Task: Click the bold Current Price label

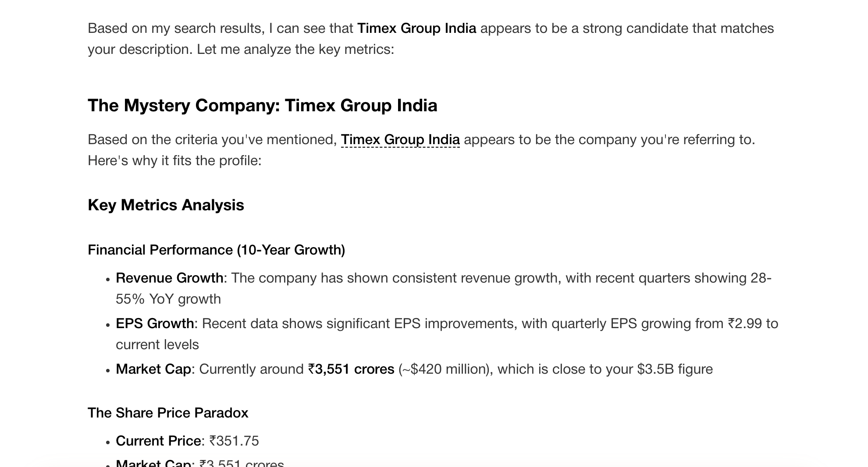Action: click(x=158, y=441)
